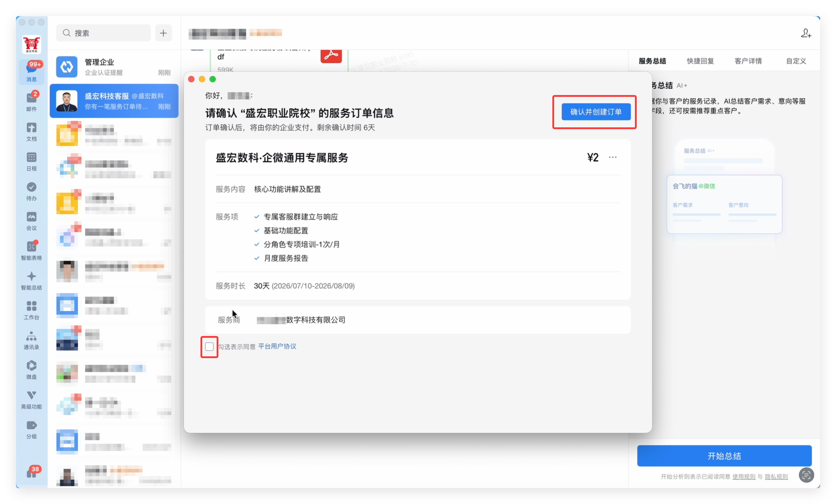Open the 日程 calendar icon
Screen dimensions: 836x504
point(31,161)
